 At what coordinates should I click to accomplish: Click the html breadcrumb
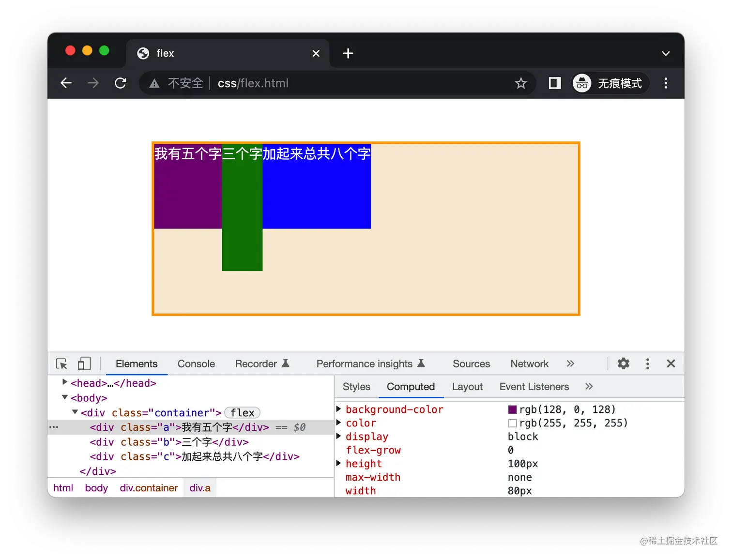click(63, 488)
